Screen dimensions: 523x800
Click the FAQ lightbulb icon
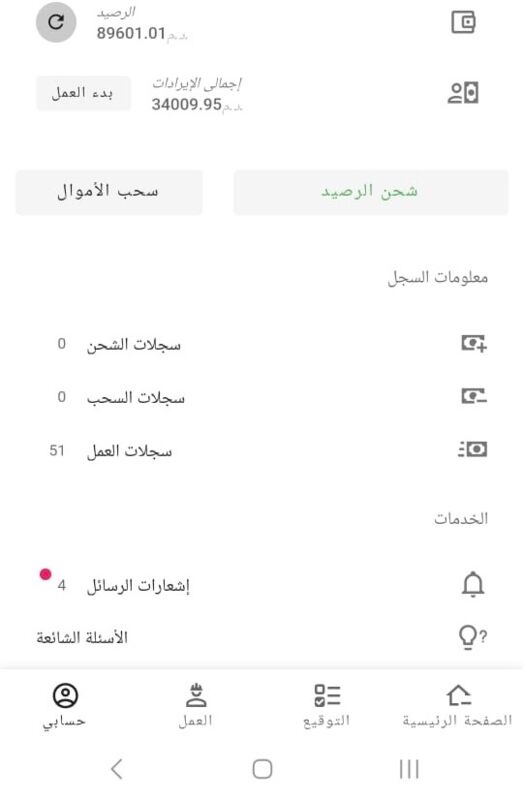pos(472,637)
